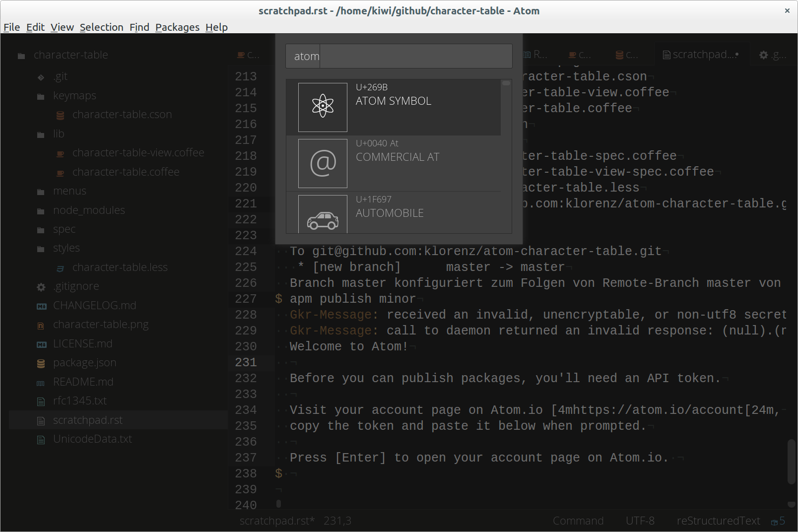
Task: Open character-table-view.coffee from tree
Action: click(x=138, y=153)
